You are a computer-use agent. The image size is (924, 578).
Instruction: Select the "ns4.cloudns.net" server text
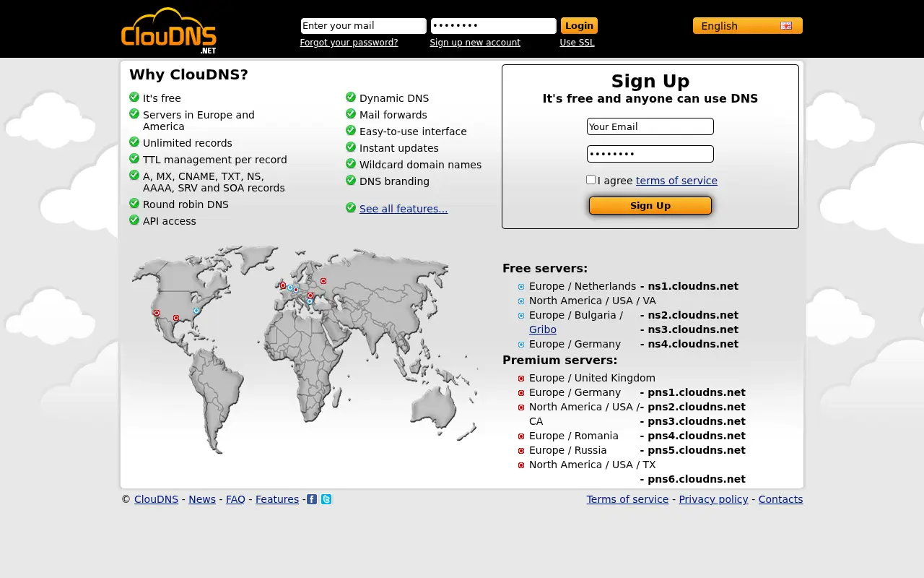coord(693,344)
